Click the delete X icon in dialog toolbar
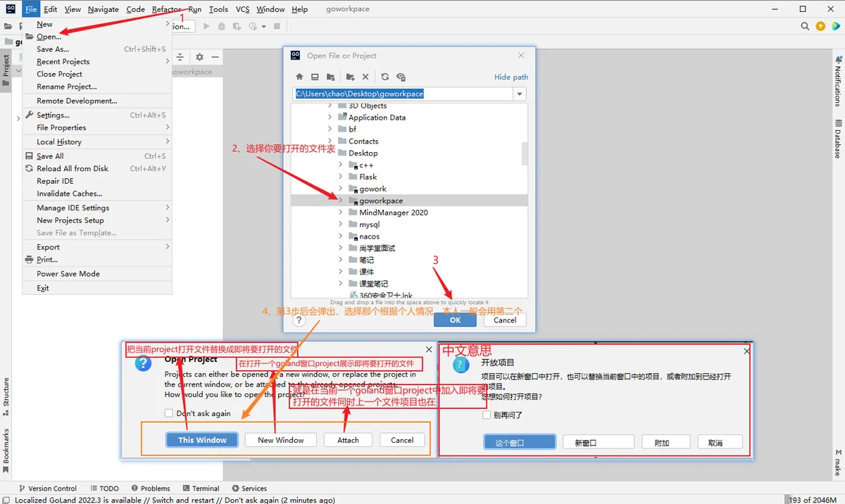Viewport: 845px width, 504px height. (x=365, y=77)
